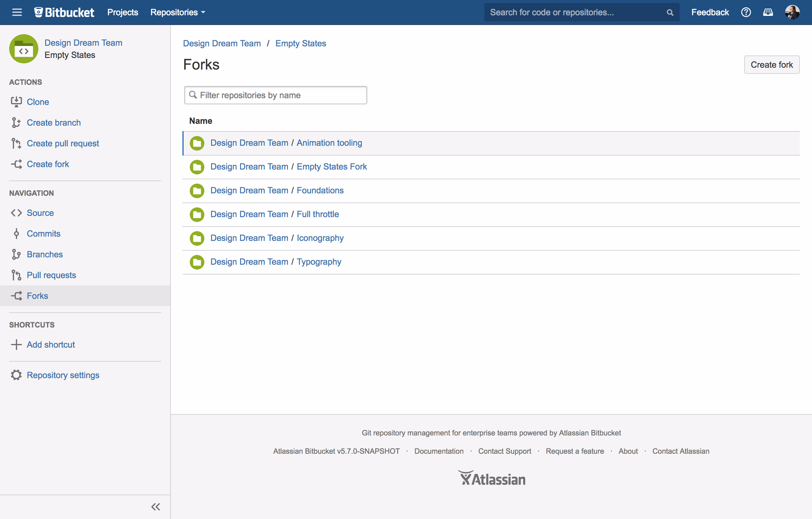Open the Foundations fork
Image resolution: width=812 pixels, height=519 pixels.
point(320,190)
